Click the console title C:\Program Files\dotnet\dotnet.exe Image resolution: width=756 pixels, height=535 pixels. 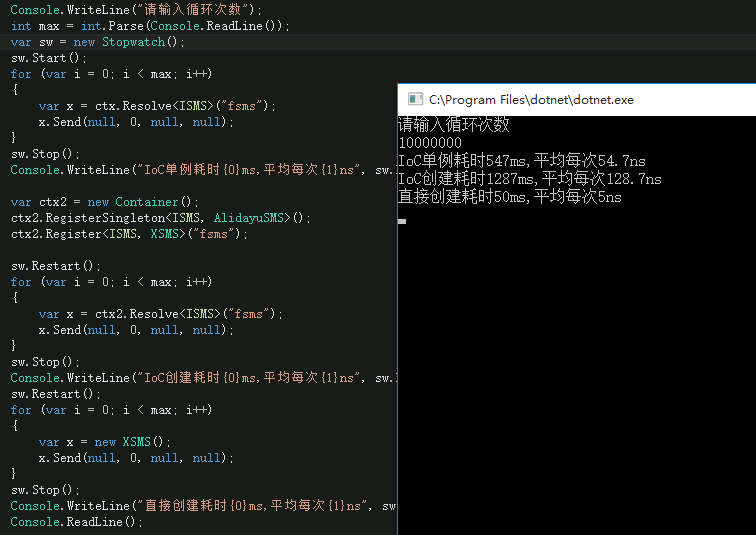click(531, 100)
